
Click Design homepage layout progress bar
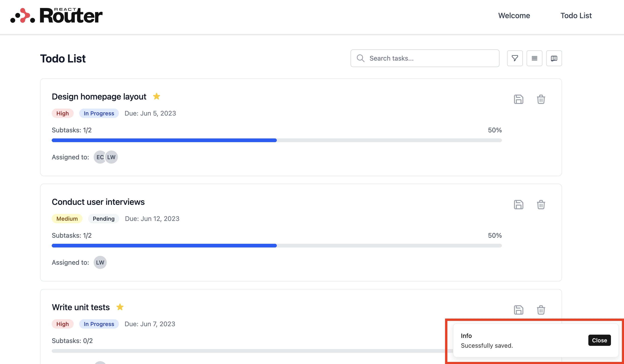pos(277,140)
